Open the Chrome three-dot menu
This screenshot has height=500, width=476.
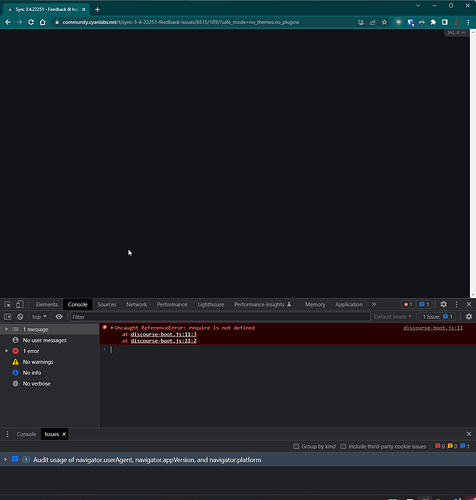(468, 22)
